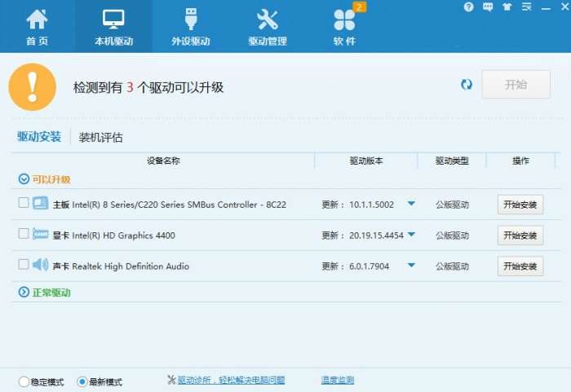Check the 主板 SMBus Controller checkbox
Viewport: 571px width, 392px height.
(24, 203)
